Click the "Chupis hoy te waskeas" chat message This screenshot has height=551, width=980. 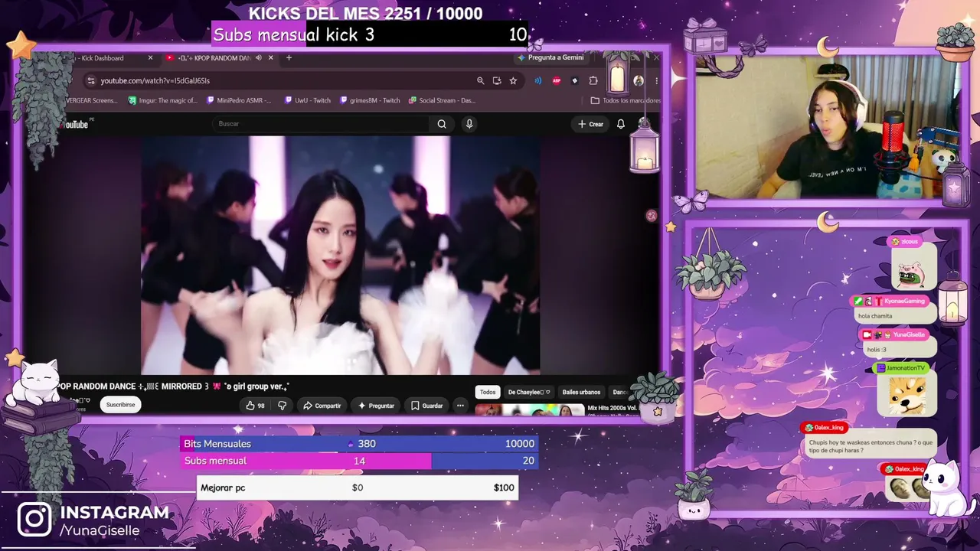871,447
